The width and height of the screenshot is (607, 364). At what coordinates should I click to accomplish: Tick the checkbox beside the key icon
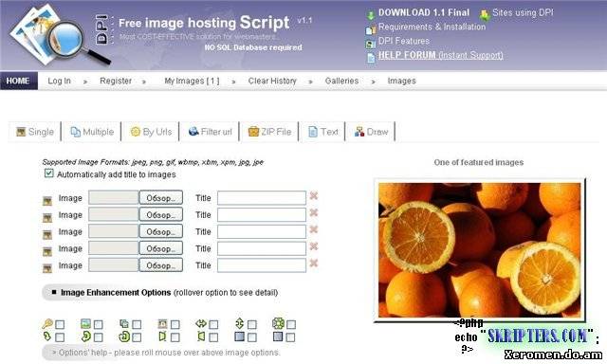point(60,324)
